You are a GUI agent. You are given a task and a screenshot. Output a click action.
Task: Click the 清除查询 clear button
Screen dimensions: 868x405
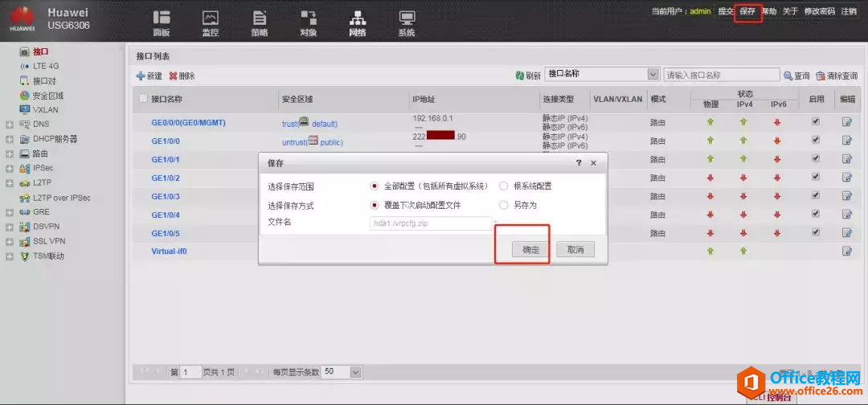837,76
